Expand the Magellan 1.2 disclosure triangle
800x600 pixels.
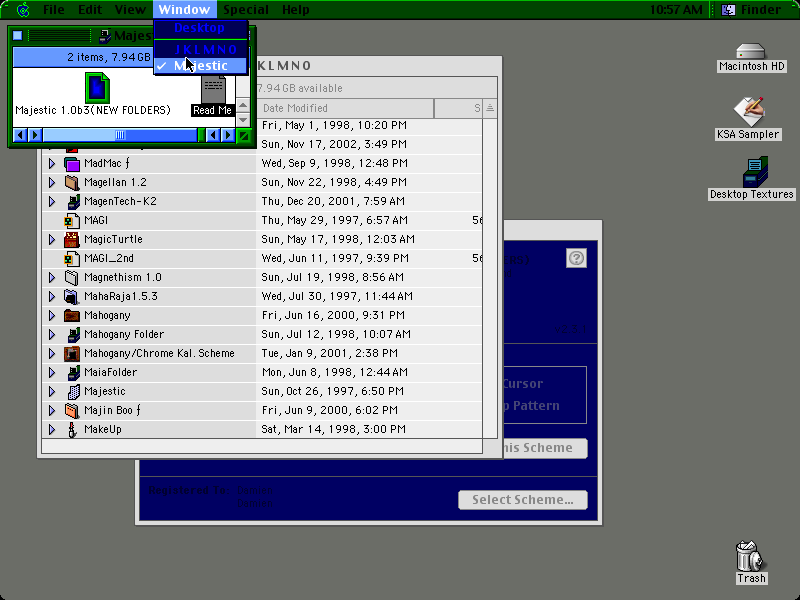click(52, 182)
